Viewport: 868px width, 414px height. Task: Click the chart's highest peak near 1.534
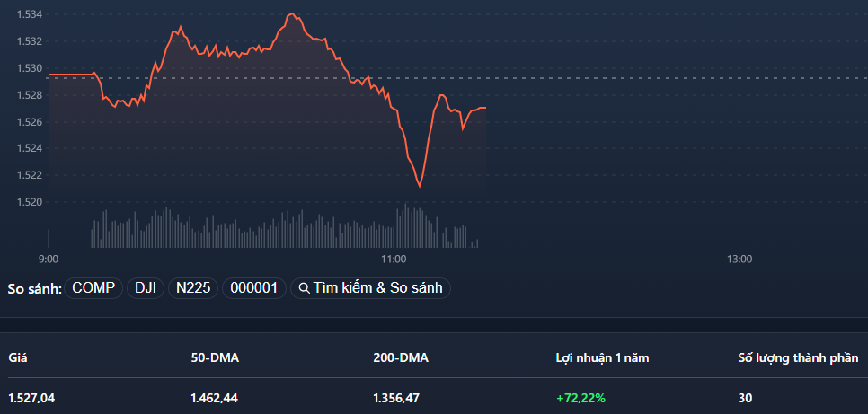point(292,13)
